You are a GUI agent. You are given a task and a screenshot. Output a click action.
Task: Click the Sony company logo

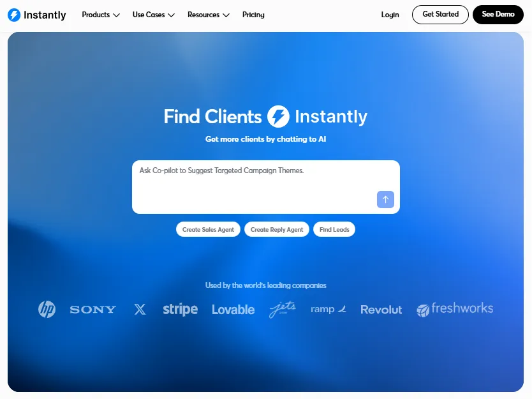pyautogui.click(x=93, y=310)
